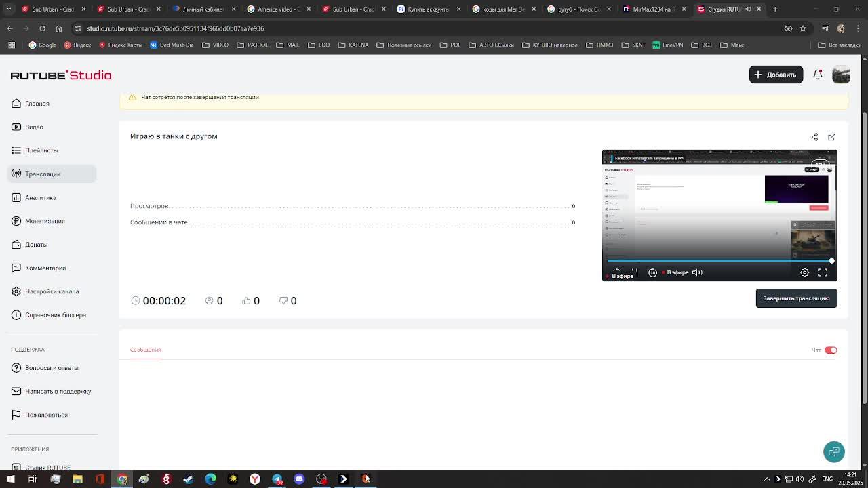The image size is (868, 488).
Task: Click the likes thumbs-up icon
Action: click(246, 300)
